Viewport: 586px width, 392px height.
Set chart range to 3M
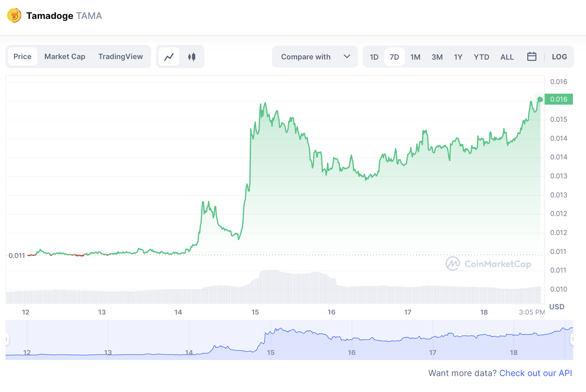coord(437,57)
